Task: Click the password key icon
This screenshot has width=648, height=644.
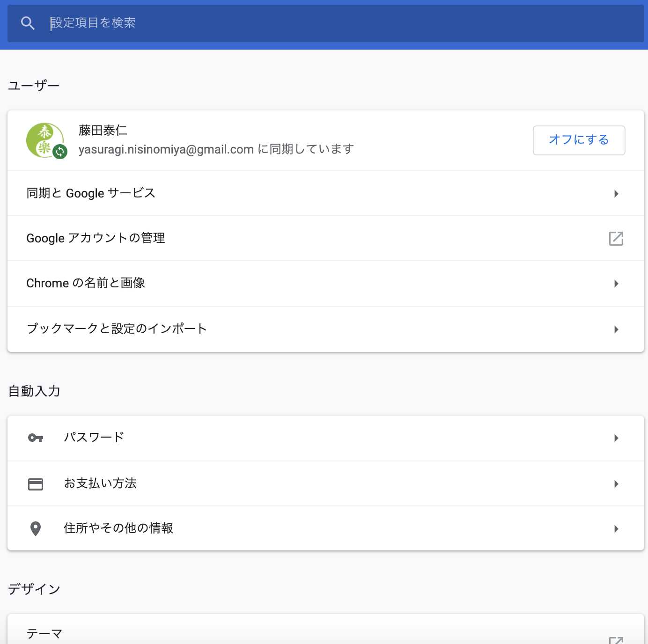Action: 36,438
